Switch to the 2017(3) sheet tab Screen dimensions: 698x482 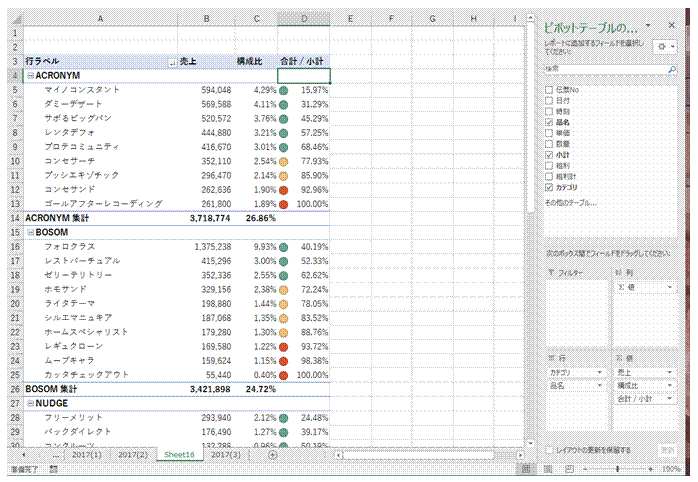226,454
